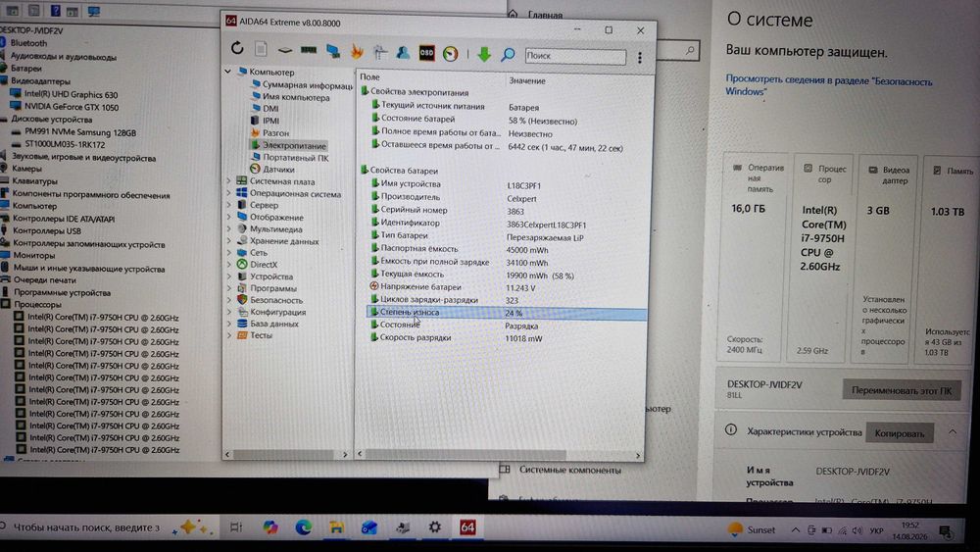Select Суммарная информация in AIDA64 tree
The image size is (980, 552).
click(302, 85)
